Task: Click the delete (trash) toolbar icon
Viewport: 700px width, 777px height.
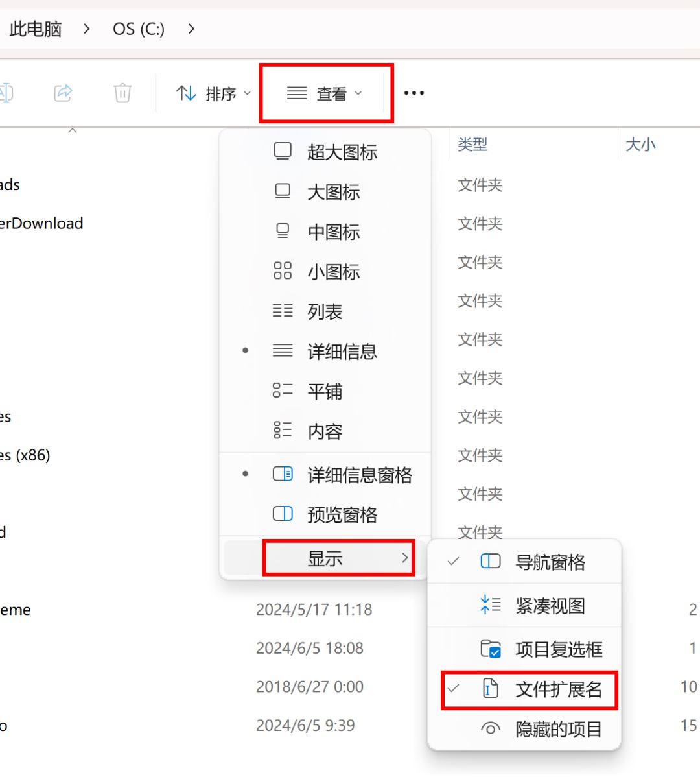Action: 122,93
